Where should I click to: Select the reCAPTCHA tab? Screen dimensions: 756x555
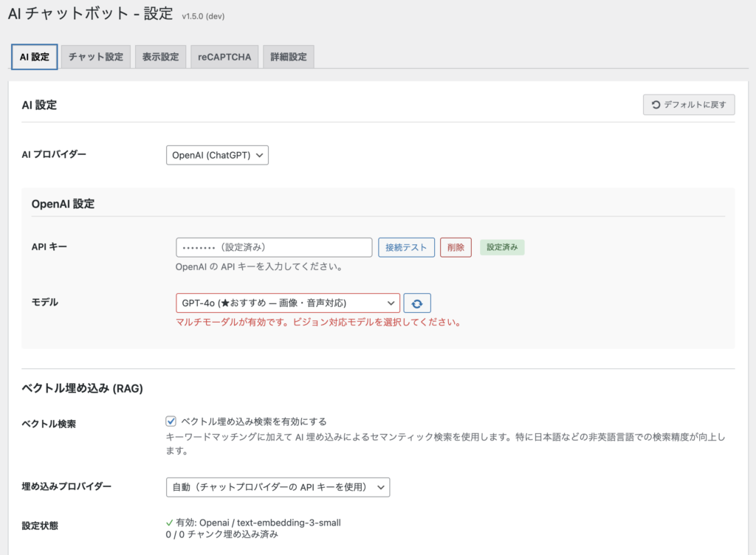[x=224, y=56]
